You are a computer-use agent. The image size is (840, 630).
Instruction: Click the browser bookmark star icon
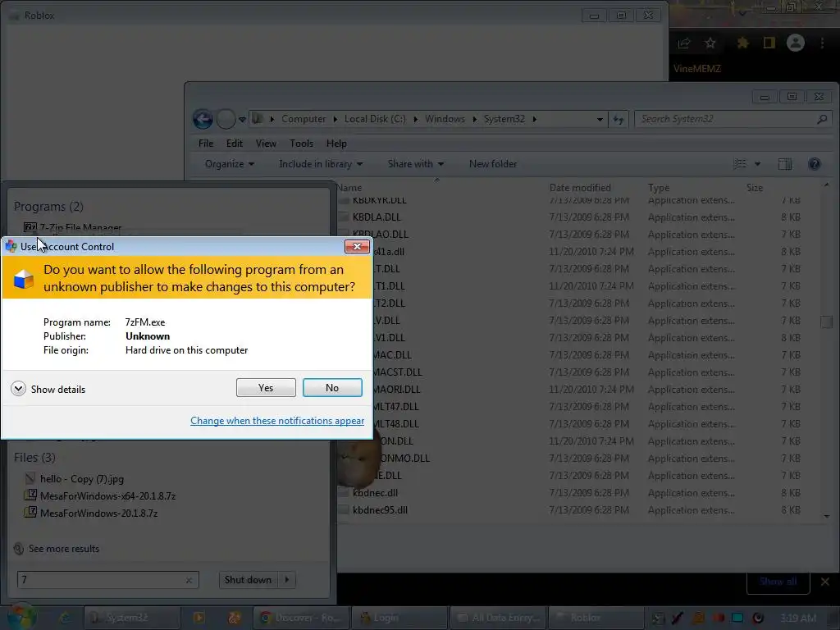(x=710, y=43)
